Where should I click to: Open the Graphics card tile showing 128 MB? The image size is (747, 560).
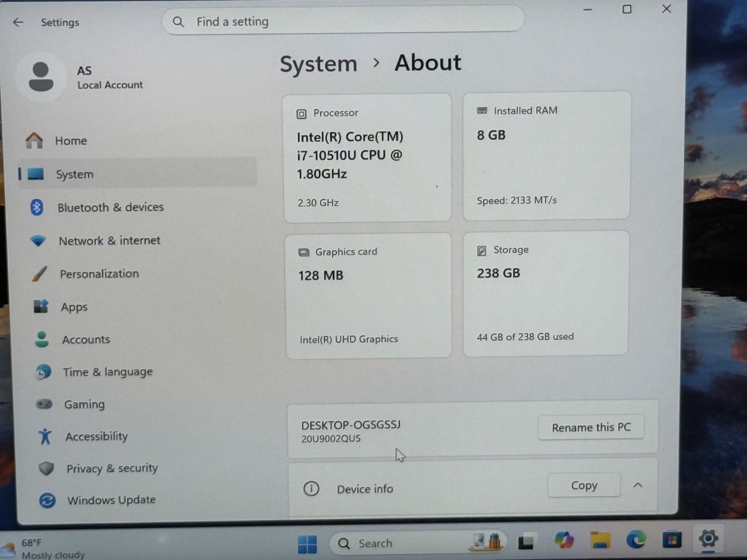[x=368, y=296]
